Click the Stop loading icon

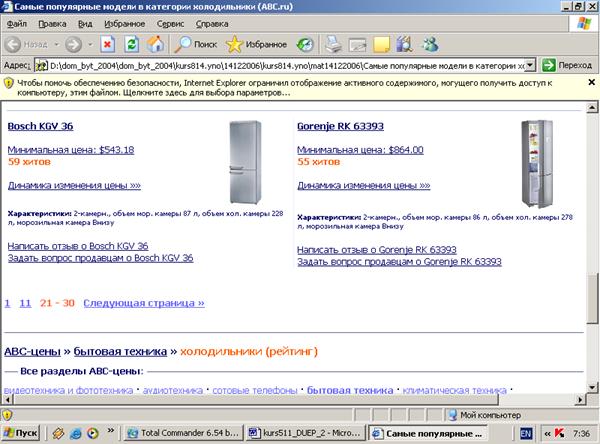point(107,44)
